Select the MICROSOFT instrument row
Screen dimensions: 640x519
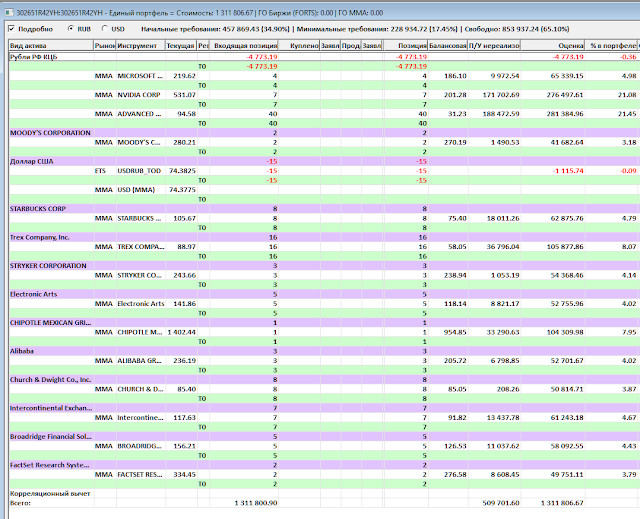[322, 76]
